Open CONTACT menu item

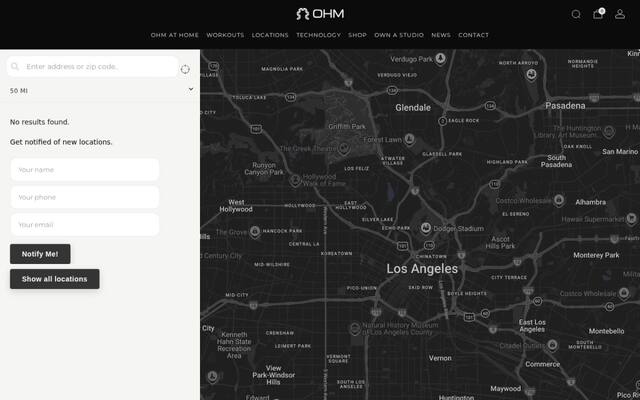(x=473, y=35)
